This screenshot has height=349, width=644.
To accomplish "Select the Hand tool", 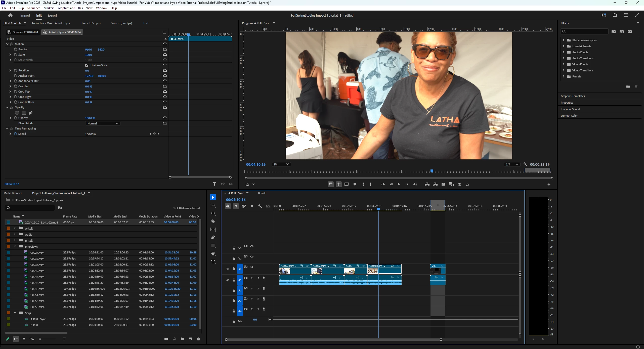I will tap(213, 253).
